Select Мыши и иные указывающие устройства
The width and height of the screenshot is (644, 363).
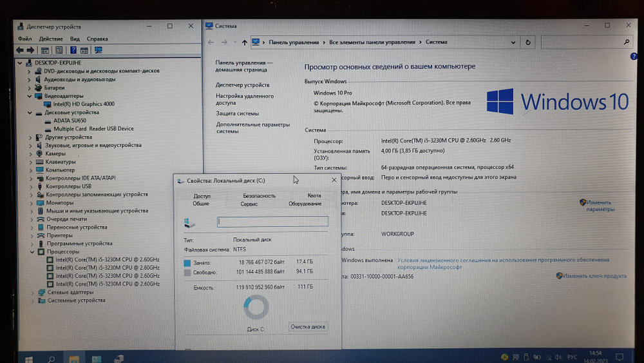(97, 211)
